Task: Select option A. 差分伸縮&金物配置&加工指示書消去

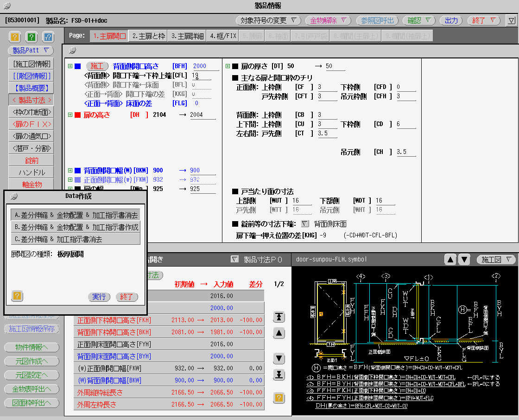Action: click(76, 215)
